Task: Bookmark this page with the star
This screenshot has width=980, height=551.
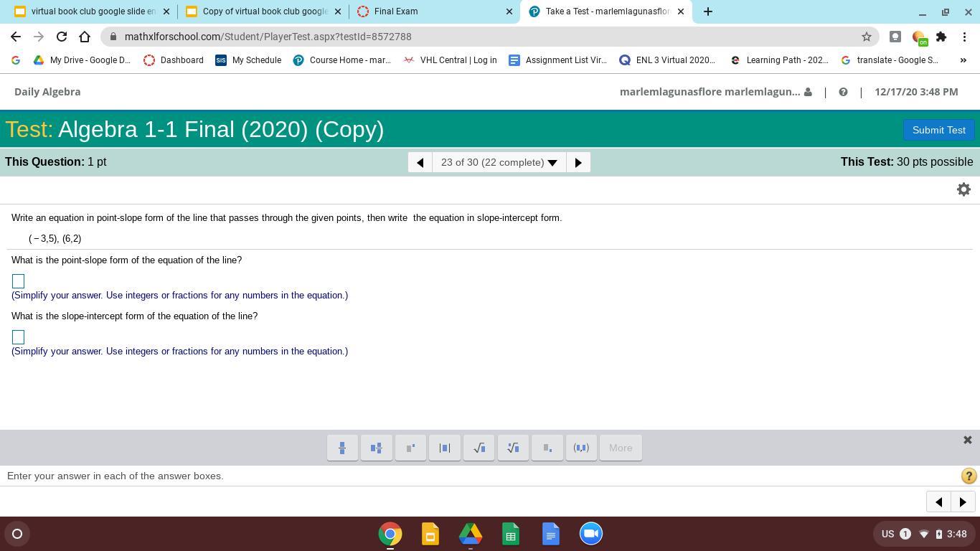Action: pyautogui.click(x=867, y=37)
